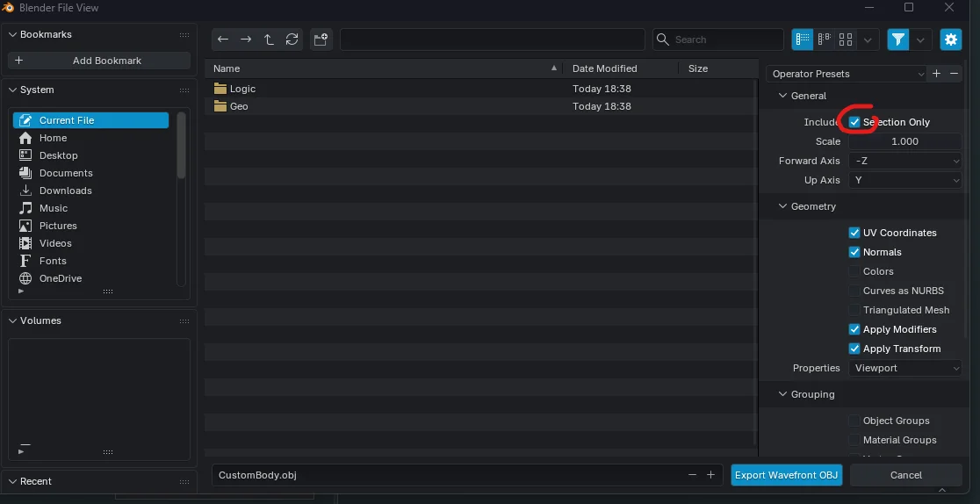Toggle the options gear panel icon
This screenshot has height=504, width=980.
click(x=951, y=40)
